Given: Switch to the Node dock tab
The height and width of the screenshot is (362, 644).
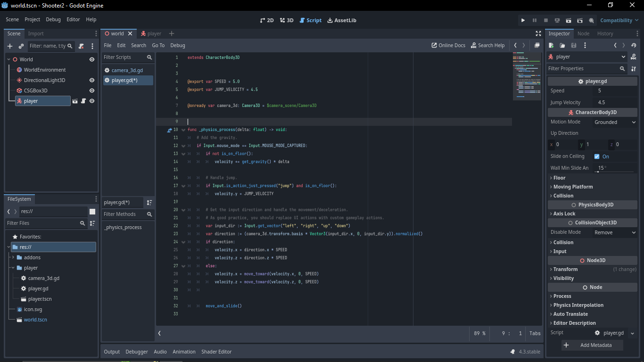Looking at the screenshot, I should pos(583,33).
